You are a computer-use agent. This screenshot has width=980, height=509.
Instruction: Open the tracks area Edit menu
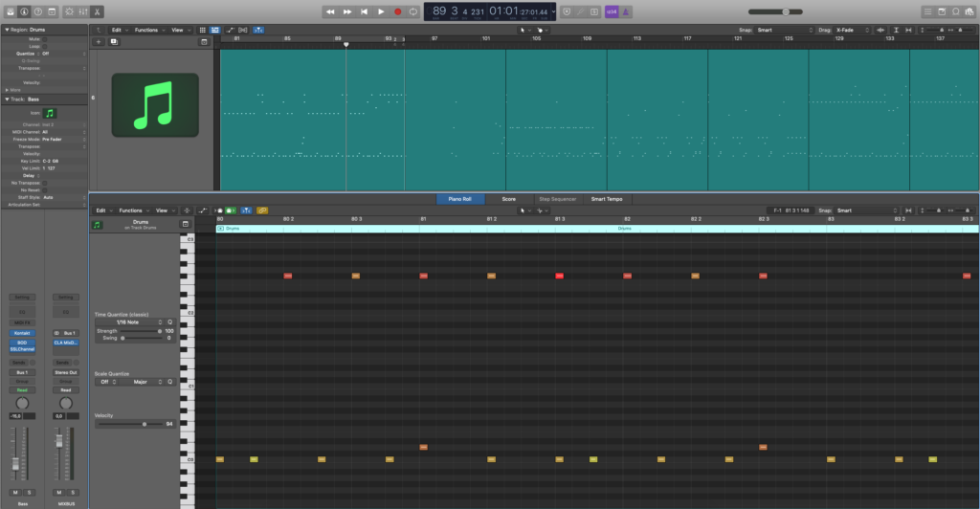click(x=119, y=30)
